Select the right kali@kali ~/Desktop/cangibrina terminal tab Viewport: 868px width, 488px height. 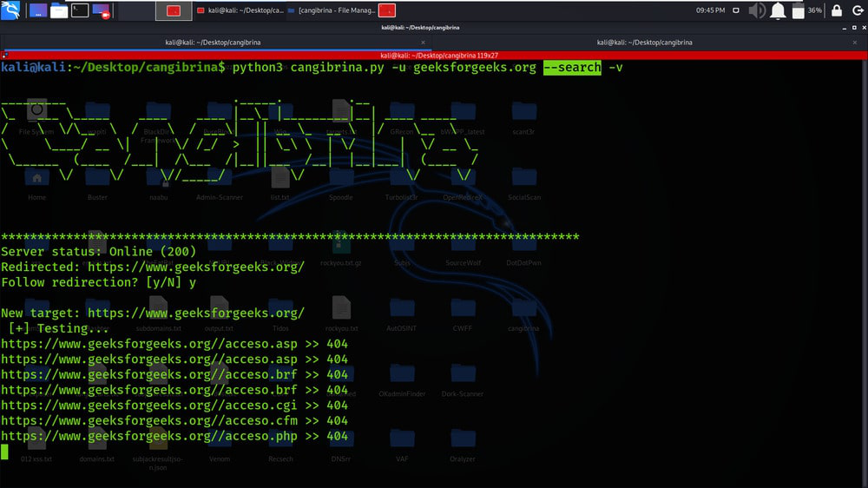[644, 42]
